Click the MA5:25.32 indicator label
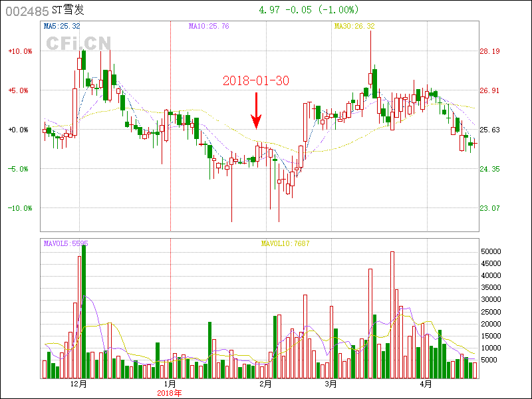 point(62,27)
